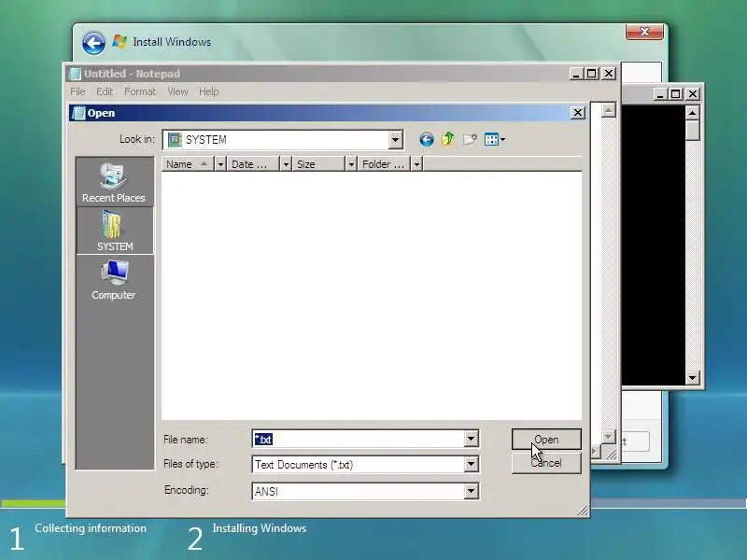This screenshot has height=560, width=747.
Task: Sort by Name column header
Action: coord(188,164)
